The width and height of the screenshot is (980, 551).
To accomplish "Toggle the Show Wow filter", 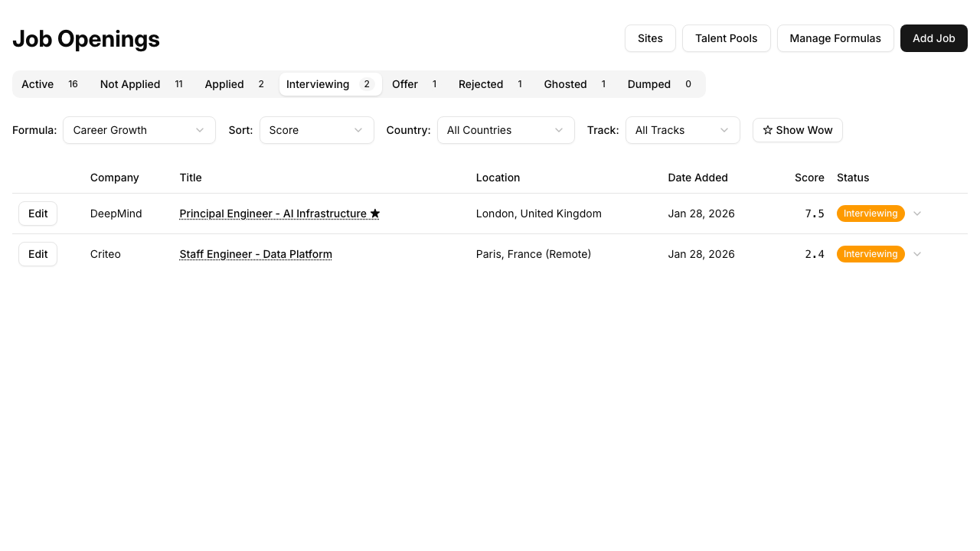I will tap(797, 130).
